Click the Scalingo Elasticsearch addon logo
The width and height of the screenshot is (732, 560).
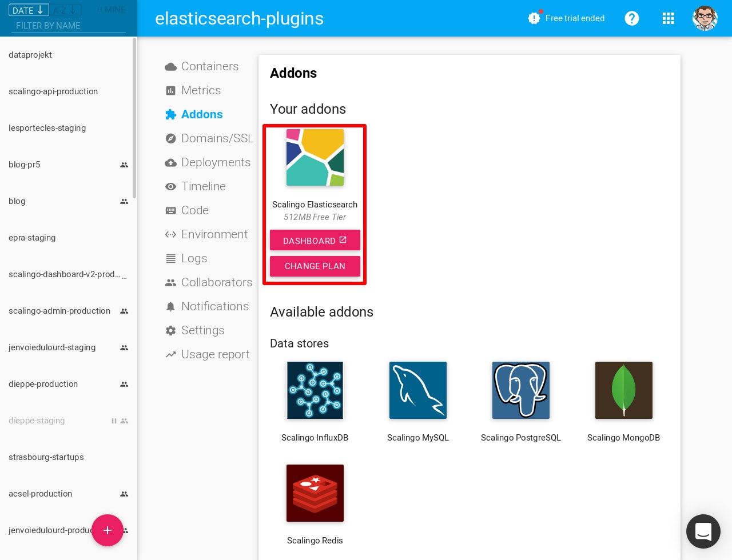pos(315,157)
